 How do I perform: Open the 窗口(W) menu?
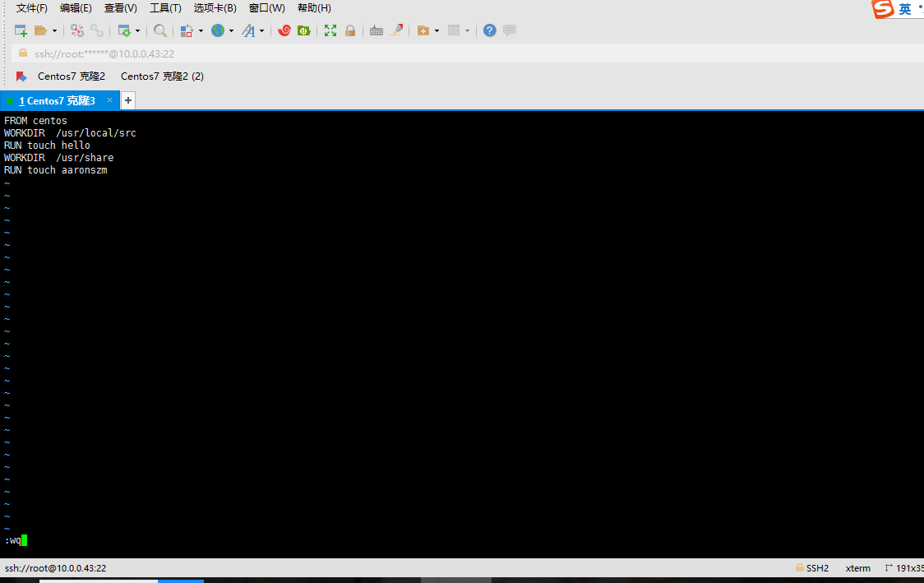coord(267,8)
